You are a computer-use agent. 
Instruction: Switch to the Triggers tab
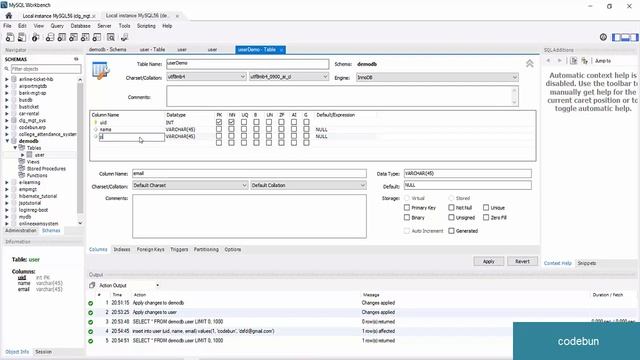(179, 249)
